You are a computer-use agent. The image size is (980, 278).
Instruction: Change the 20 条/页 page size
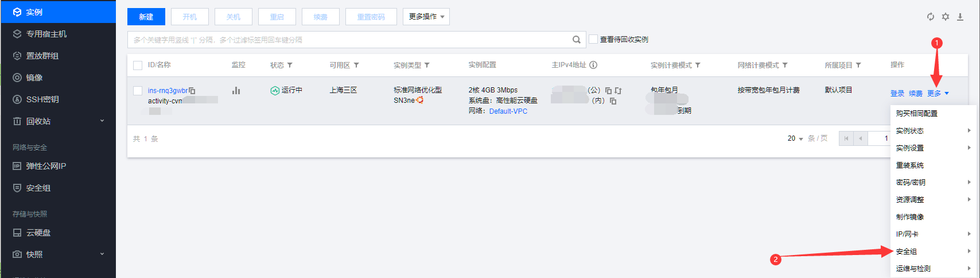click(x=795, y=138)
